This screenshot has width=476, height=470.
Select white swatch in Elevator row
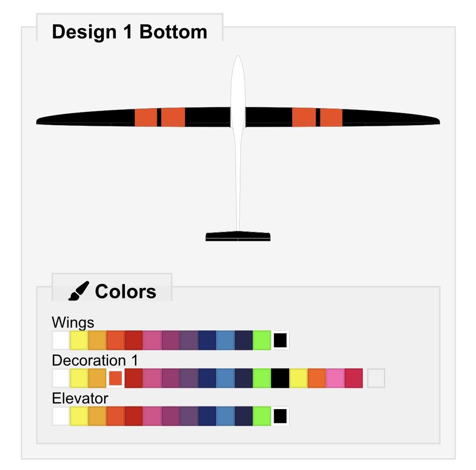(x=61, y=416)
